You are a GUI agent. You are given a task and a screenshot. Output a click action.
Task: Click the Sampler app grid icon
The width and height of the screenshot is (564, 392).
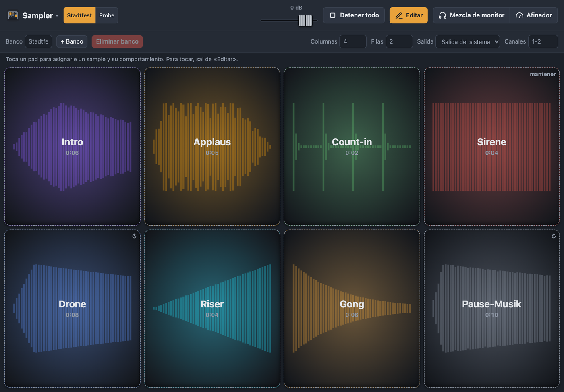13,15
